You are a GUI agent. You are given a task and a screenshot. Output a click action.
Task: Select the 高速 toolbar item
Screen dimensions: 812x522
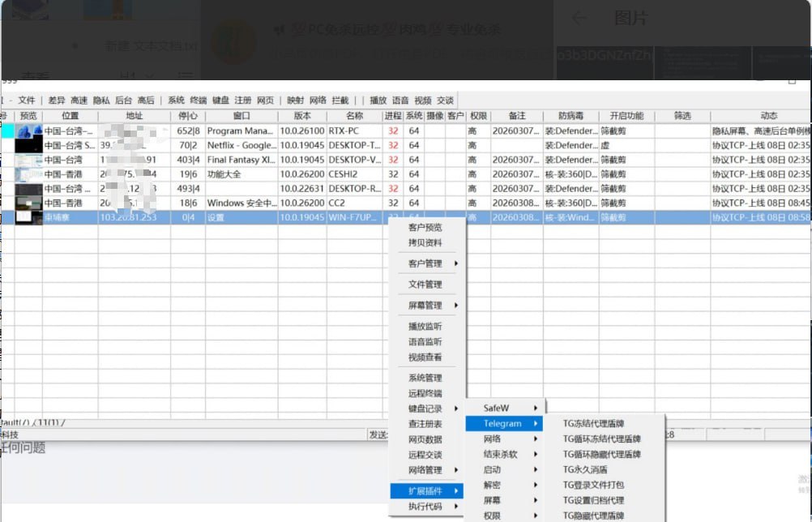pyautogui.click(x=79, y=101)
